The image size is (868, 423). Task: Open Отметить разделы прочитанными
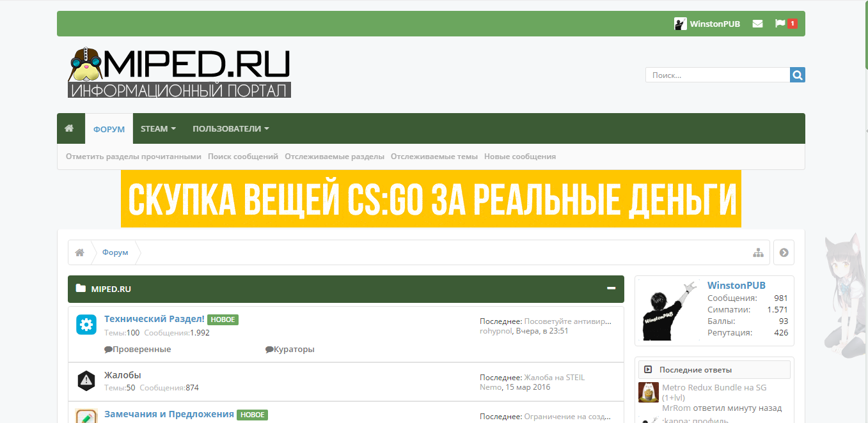pos(134,157)
